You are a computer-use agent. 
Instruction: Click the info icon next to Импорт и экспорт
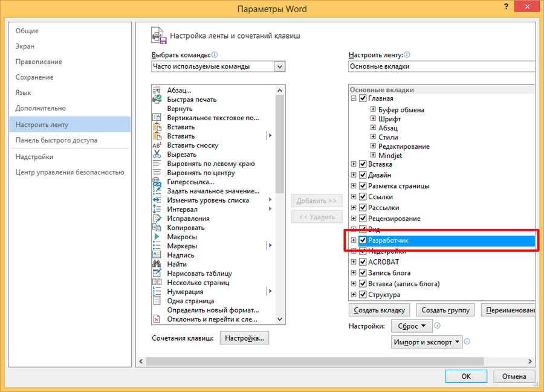pos(467,341)
